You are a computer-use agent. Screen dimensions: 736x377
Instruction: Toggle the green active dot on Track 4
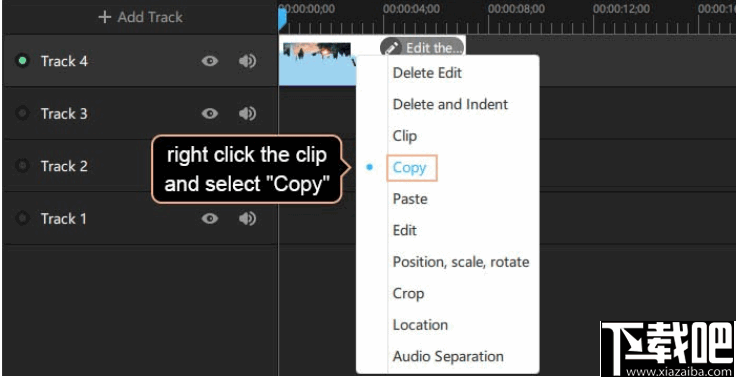point(23,61)
